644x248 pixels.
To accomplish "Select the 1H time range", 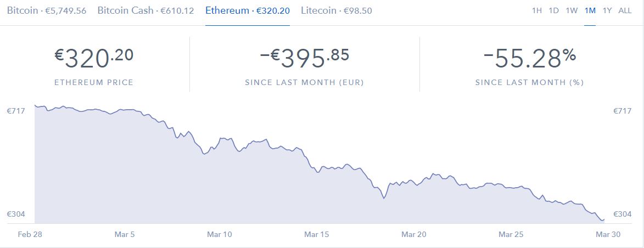I will [x=537, y=10].
